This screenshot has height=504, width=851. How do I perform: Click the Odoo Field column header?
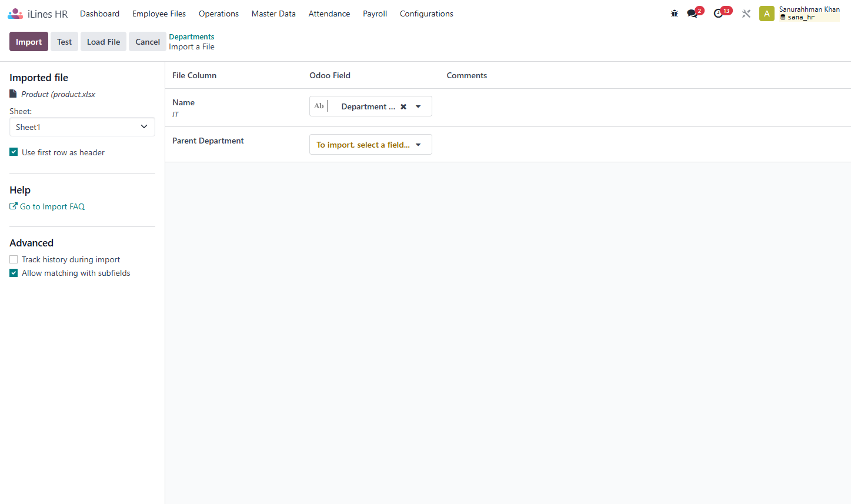330,75
